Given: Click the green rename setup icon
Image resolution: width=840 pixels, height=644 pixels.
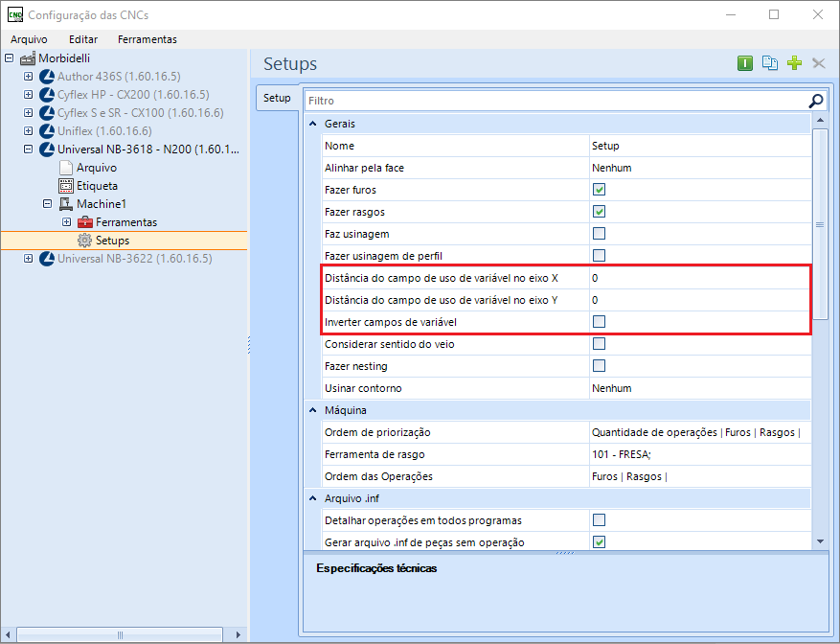Looking at the screenshot, I should (x=744, y=63).
